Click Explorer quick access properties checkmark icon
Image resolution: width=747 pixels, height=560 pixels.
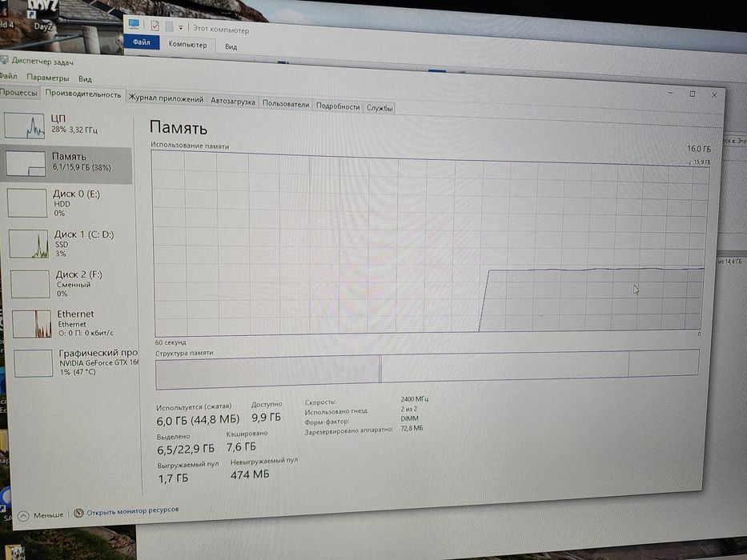pyautogui.click(x=155, y=26)
